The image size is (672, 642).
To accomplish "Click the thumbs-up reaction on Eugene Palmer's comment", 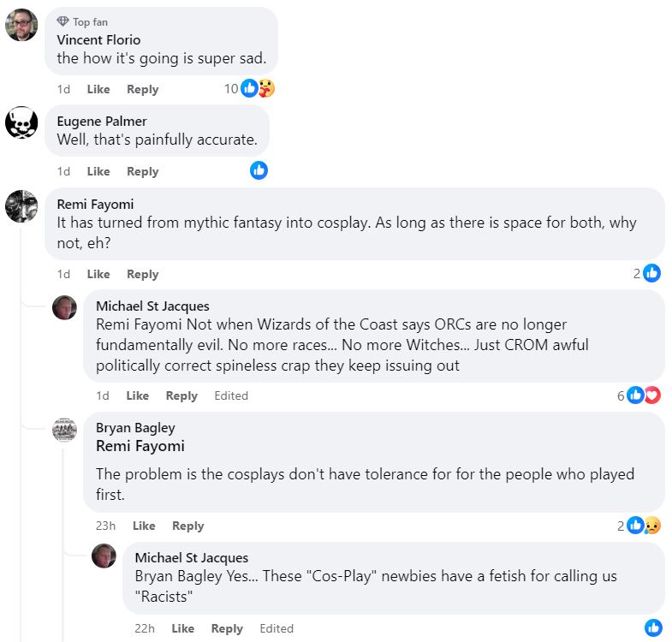I will [259, 170].
